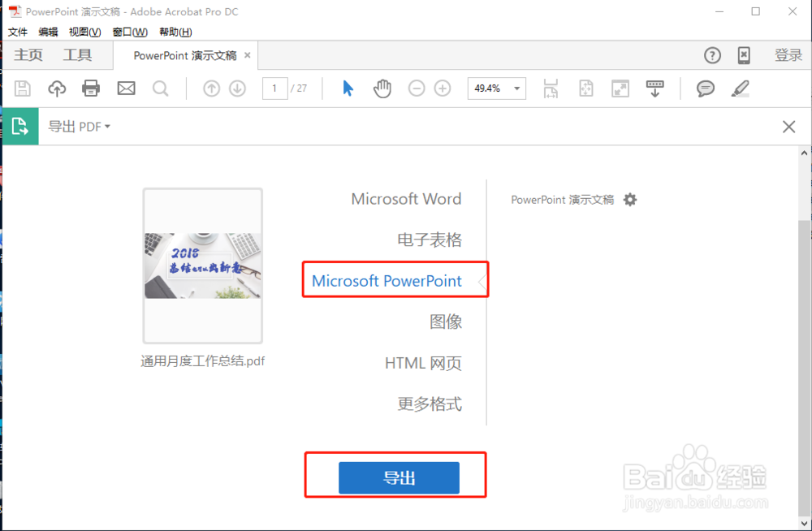Open the 编辑 menu

[x=48, y=32]
